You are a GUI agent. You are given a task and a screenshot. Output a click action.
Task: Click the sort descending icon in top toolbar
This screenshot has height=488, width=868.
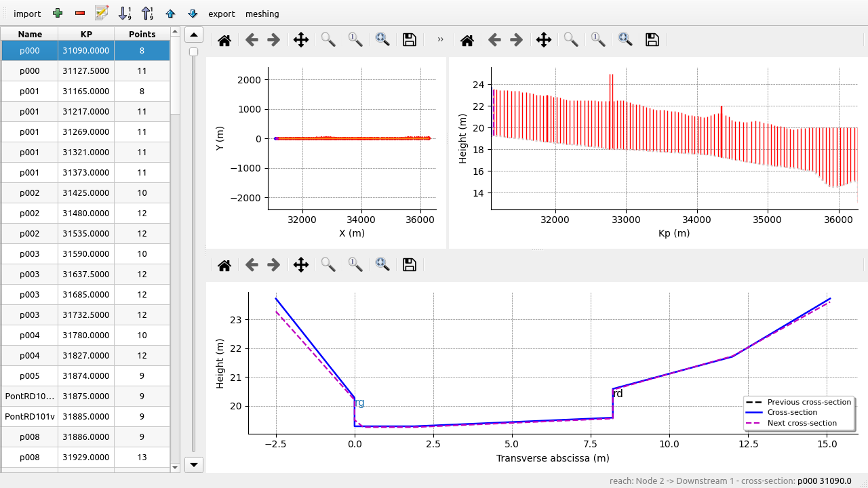[x=147, y=14]
